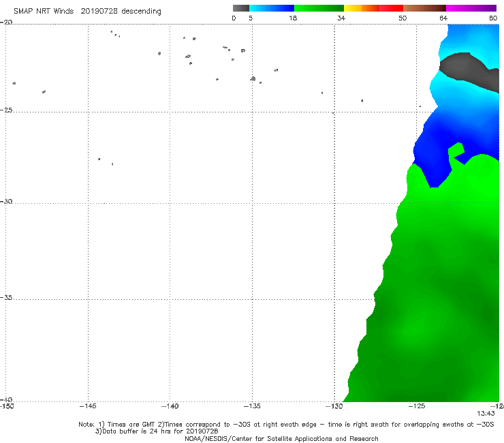Click the longitude label '-135'
This screenshot has height=443, width=504.
252,406
